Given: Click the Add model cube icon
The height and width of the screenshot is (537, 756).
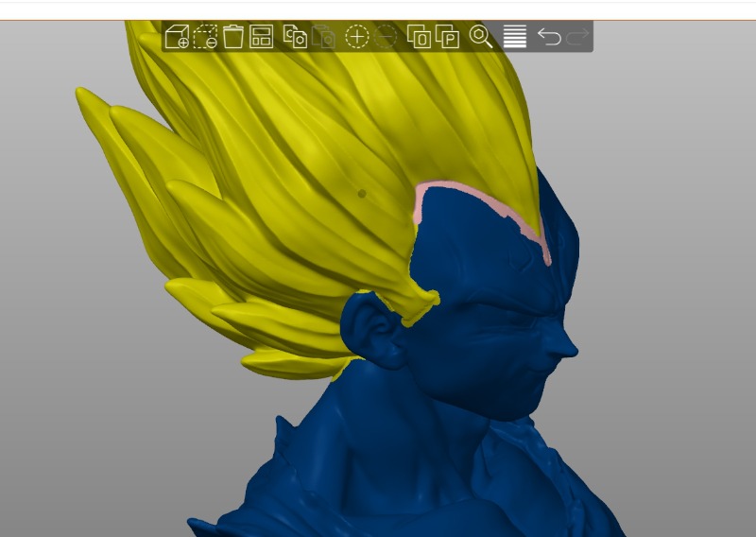Looking at the screenshot, I should pos(177,37).
